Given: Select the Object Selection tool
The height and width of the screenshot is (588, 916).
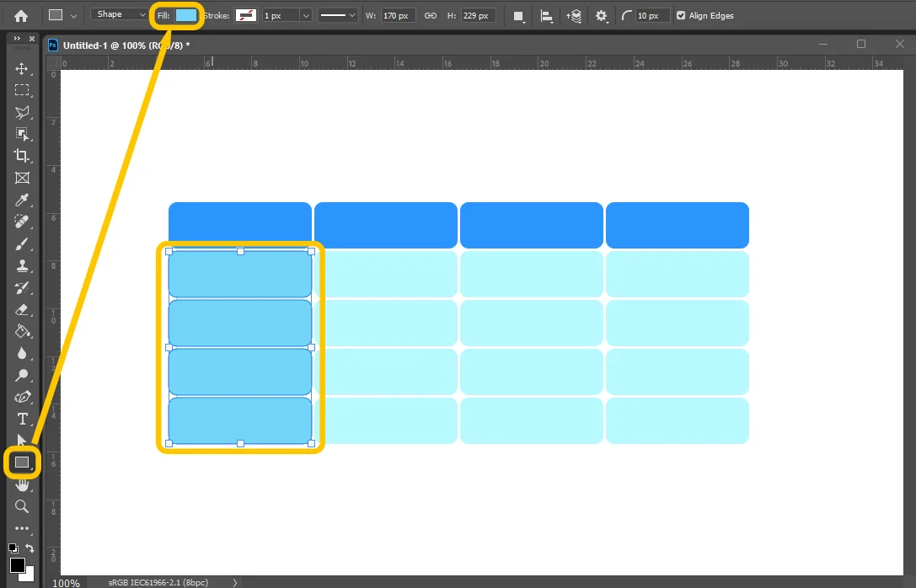Looking at the screenshot, I should (x=22, y=134).
